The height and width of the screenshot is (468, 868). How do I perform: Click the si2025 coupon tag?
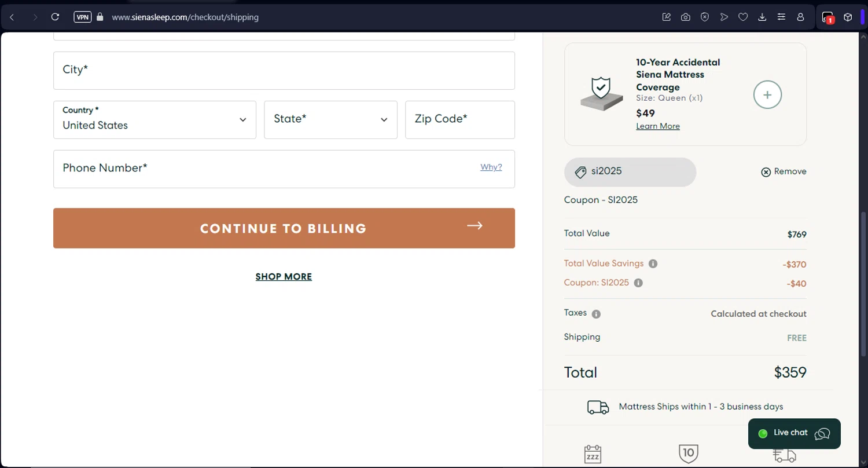point(630,172)
